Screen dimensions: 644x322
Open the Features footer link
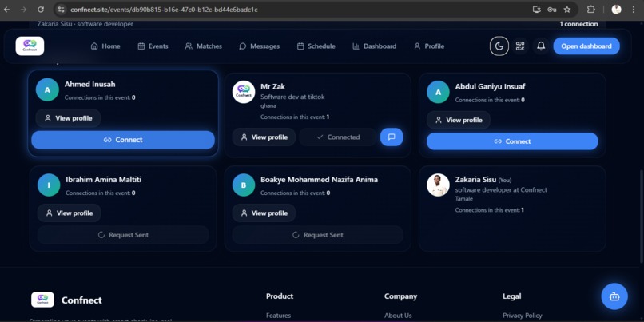(279, 316)
